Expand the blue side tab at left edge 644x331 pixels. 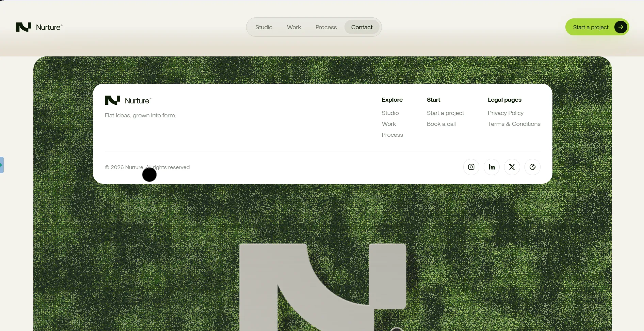pyautogui.click(x=2, y=165)
